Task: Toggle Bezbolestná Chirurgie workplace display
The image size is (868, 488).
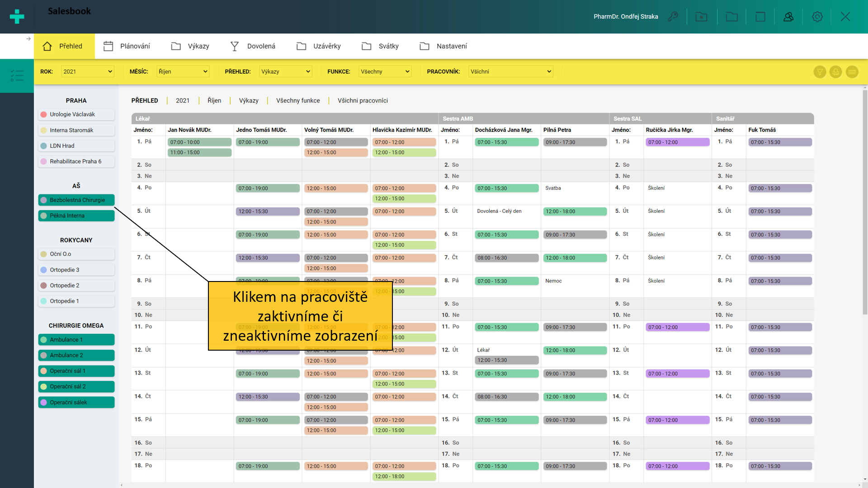Action: (x=76, y=200)
